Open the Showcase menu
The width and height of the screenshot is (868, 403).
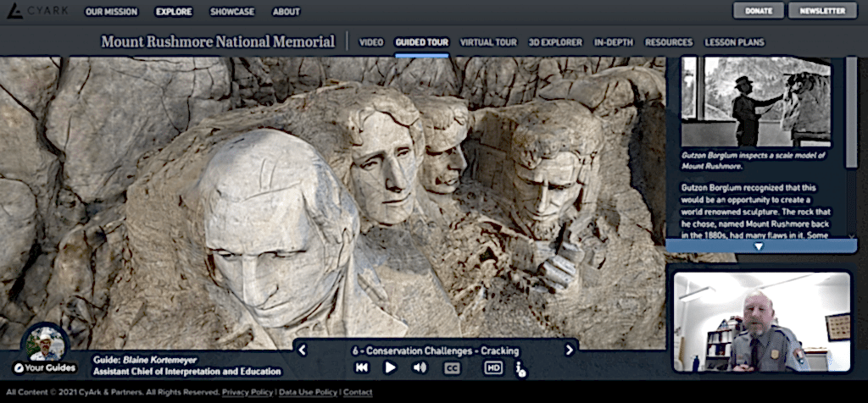(232, 12)
